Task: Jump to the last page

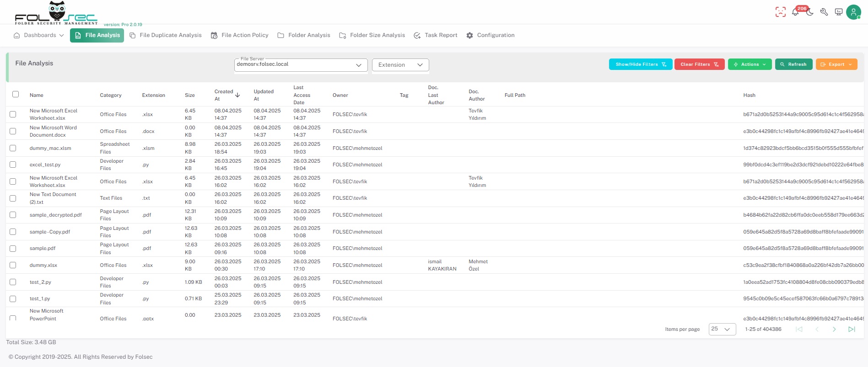Action: click(x=852, y=329)
